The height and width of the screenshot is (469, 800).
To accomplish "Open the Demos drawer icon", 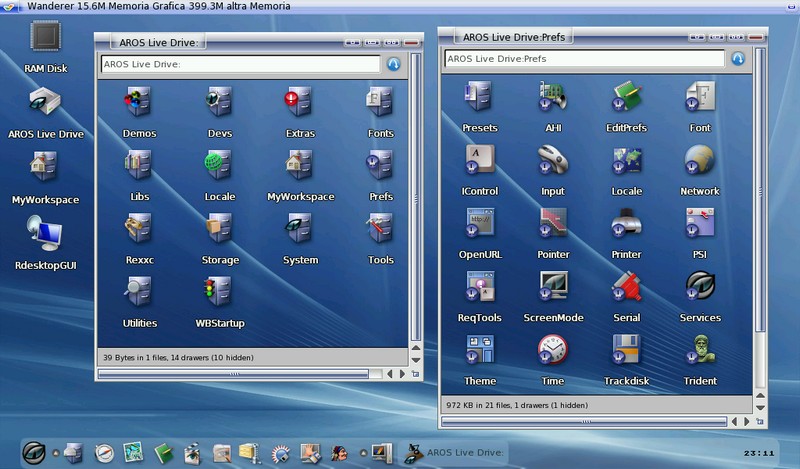I will 139,102.
